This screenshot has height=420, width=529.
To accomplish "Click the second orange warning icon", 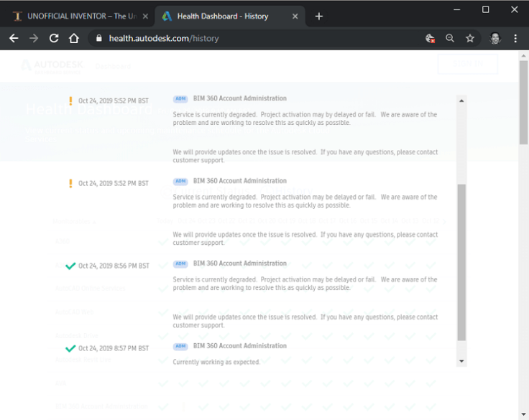I will 70,183.
